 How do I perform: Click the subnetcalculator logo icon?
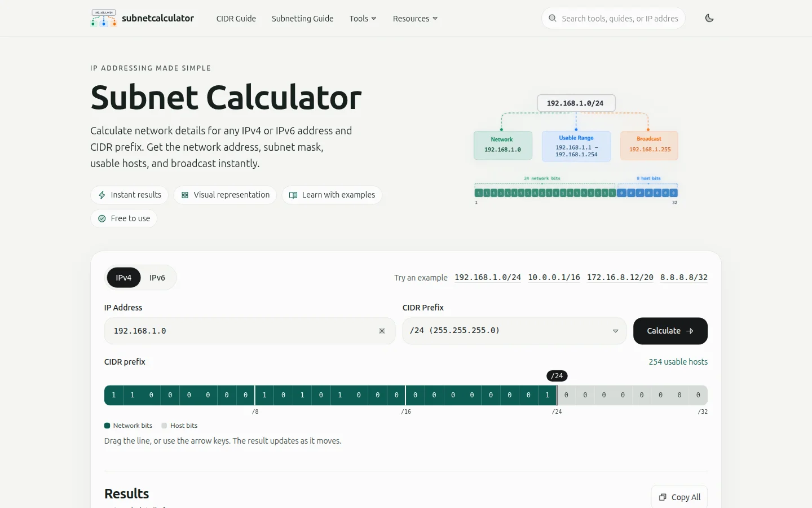pos(104,18)
